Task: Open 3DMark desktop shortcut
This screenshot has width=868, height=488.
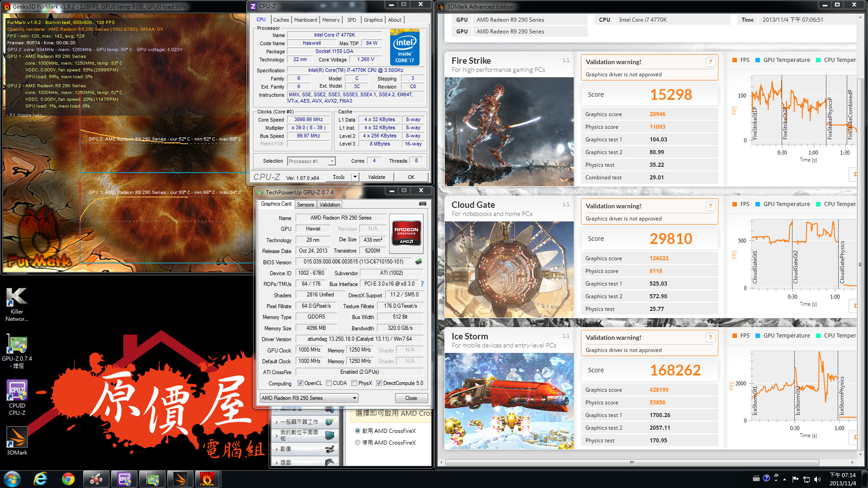Action: tap(17, 441)
